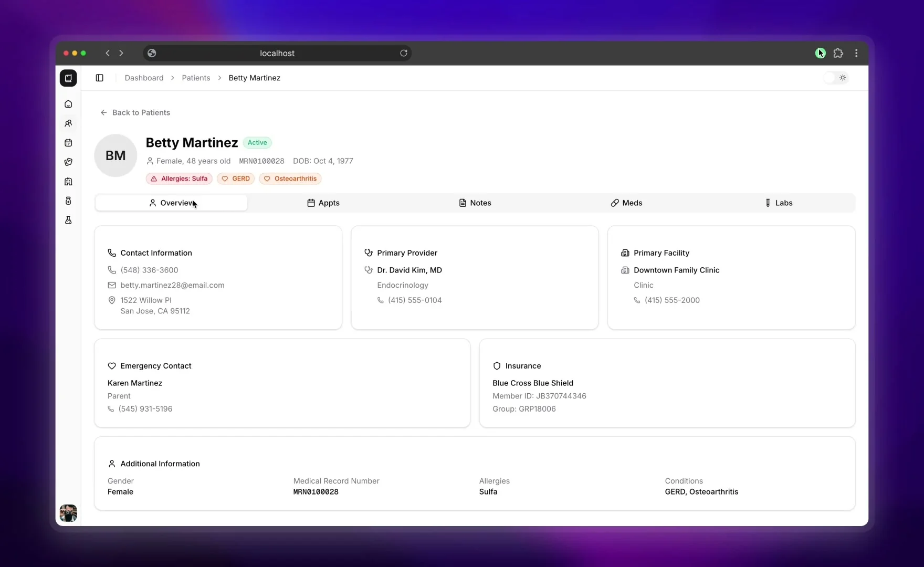Open Dashboard via the breadcrumb link

tap(144, 78)
